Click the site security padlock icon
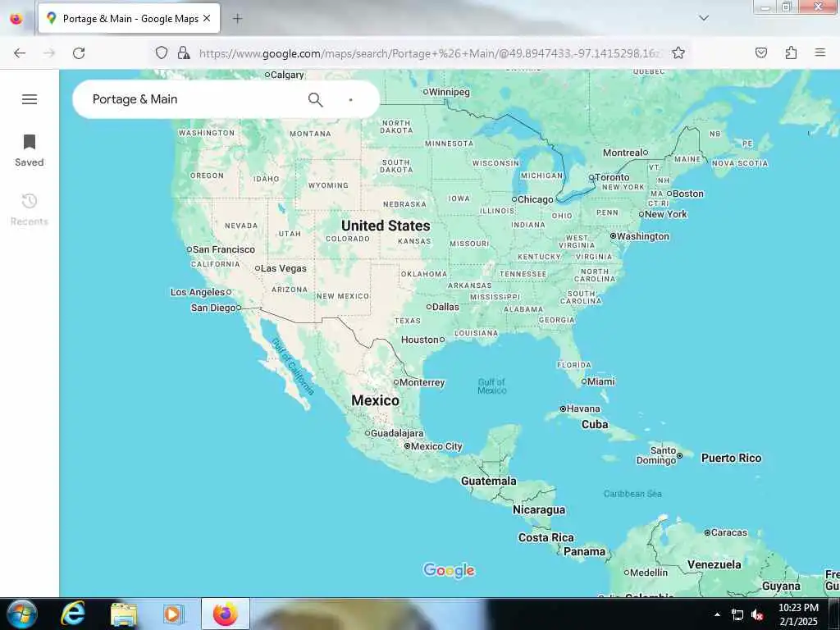 183,52
